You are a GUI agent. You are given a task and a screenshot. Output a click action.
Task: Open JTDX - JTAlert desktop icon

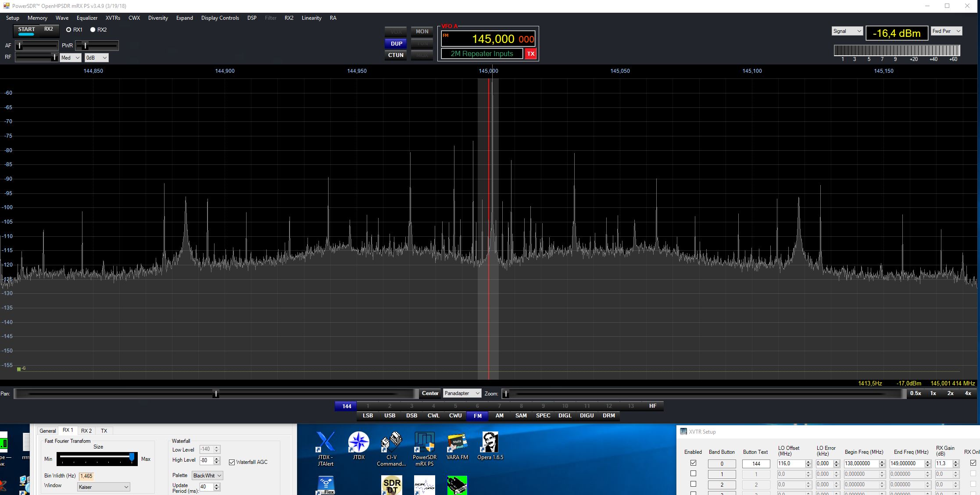click(325, 442)
